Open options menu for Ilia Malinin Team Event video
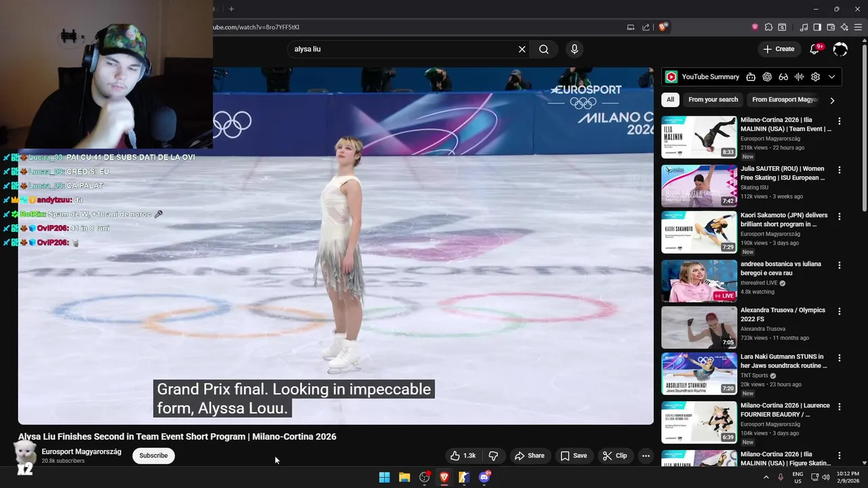Image resolution: width=868 pixels, height=488 pixels. (840, 121)
